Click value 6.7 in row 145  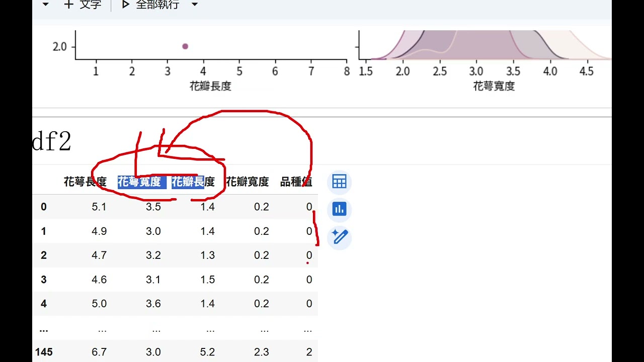pos(99,352)
